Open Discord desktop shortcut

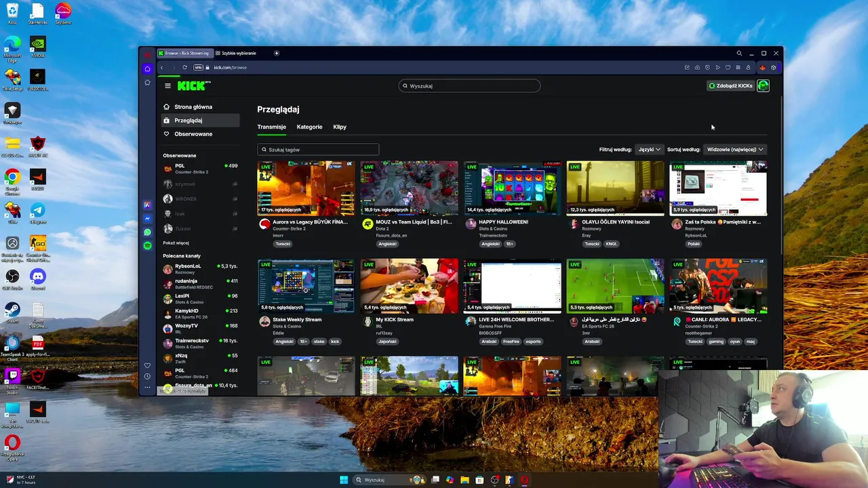[x=37, y=279]
